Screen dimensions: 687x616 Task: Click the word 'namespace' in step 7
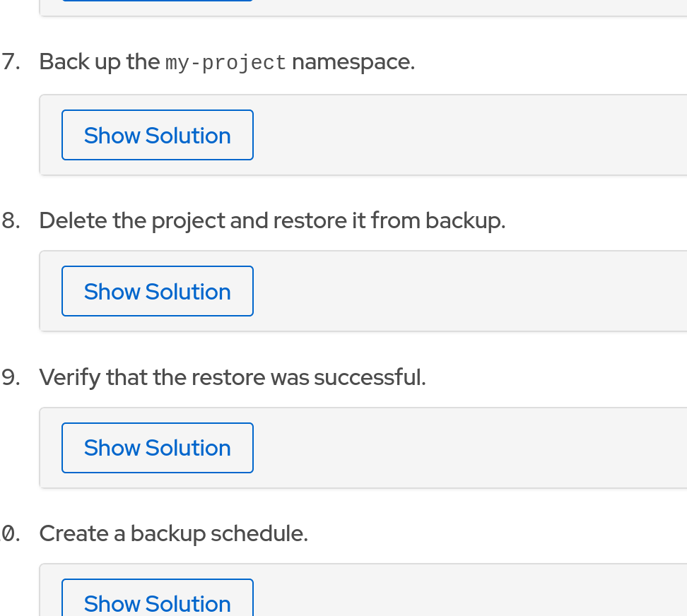pyautogui.click(x=352, y=62)
